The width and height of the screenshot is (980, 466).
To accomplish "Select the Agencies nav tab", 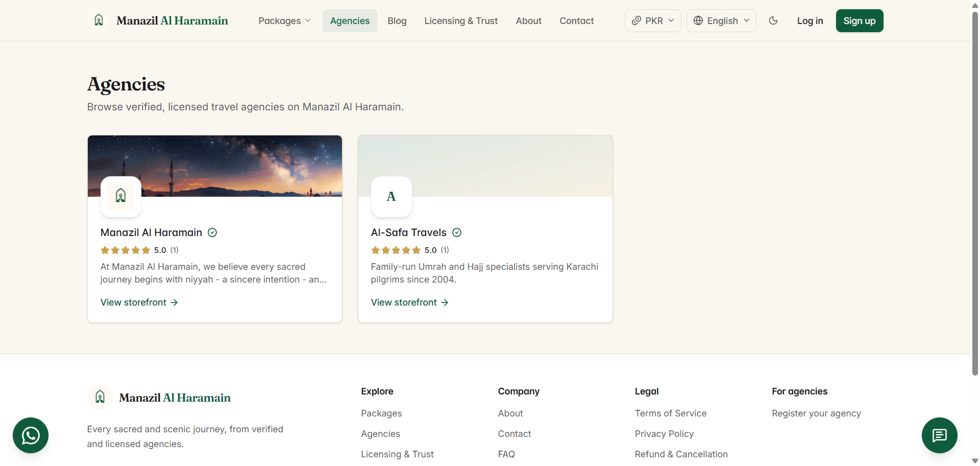I will pyautogui.click(x=350, y=20).
